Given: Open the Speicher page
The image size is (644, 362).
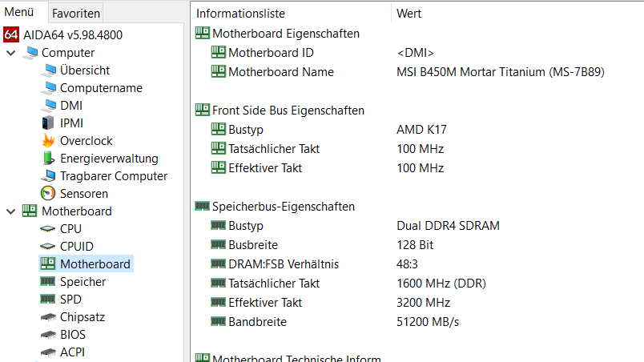Looking at the screenshot, I should 83,282.
